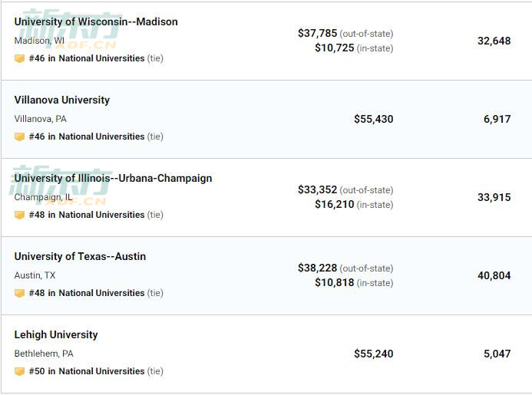532x395 pixels.
Task: Click Wisconsin out-of-state tuition $37,785
Action: click(x=318, y=33)
